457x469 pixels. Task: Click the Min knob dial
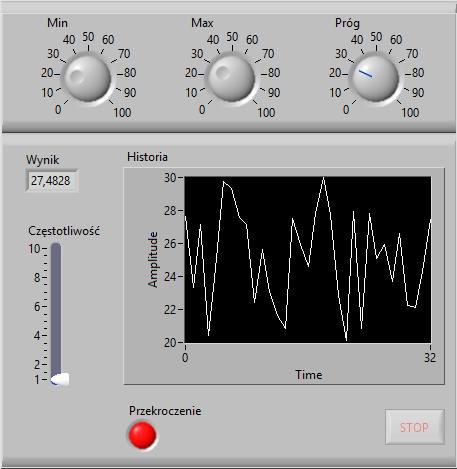point(87,78)
